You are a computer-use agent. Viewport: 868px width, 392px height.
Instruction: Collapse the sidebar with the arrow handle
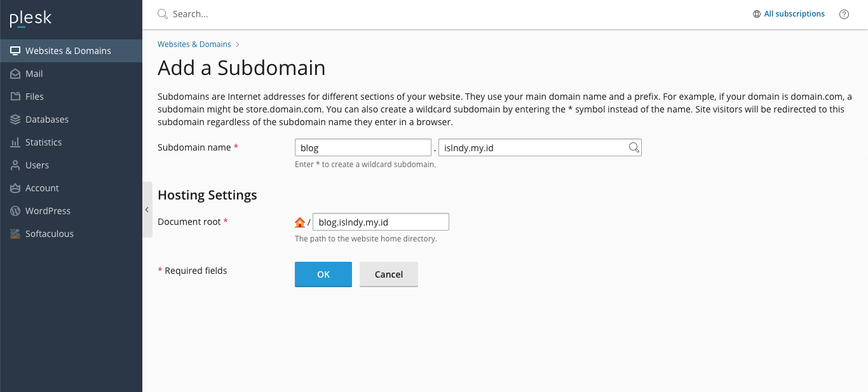147,210
